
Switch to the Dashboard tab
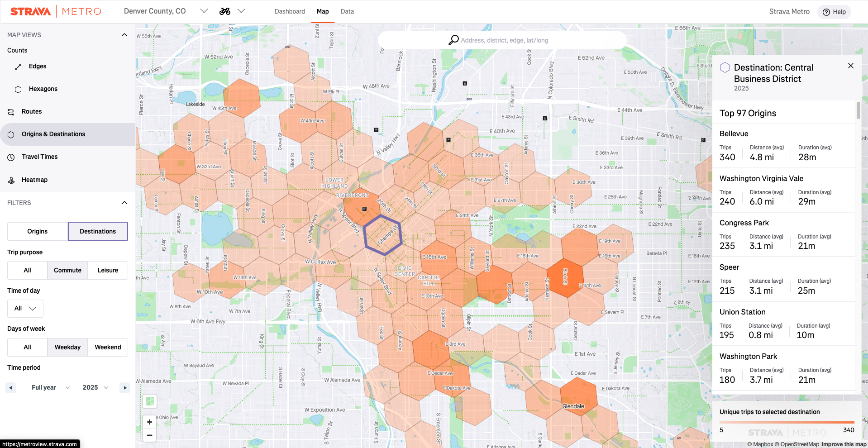pos(290,11)
